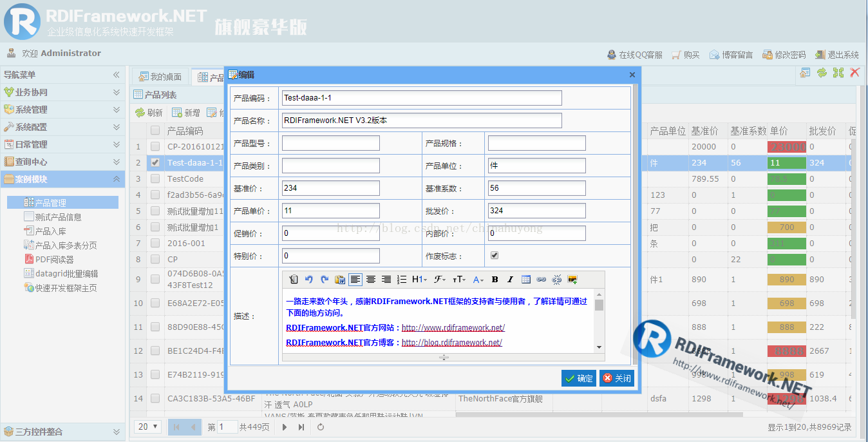Center-align the description text
Screen dimensions: 868x442
371,279
